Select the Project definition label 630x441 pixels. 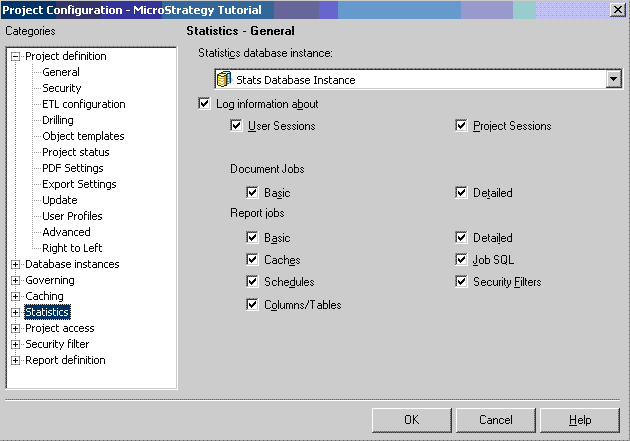[66, 56]
